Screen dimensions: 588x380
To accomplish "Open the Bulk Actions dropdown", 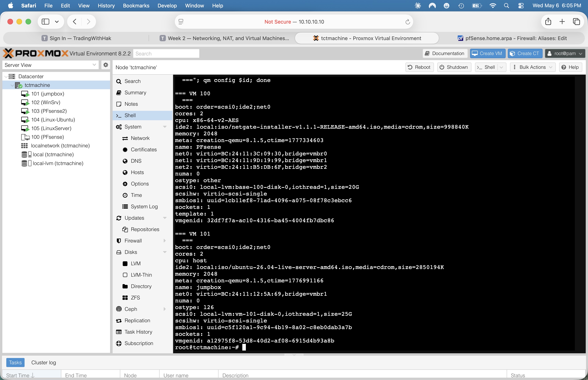I will point(532,67).
